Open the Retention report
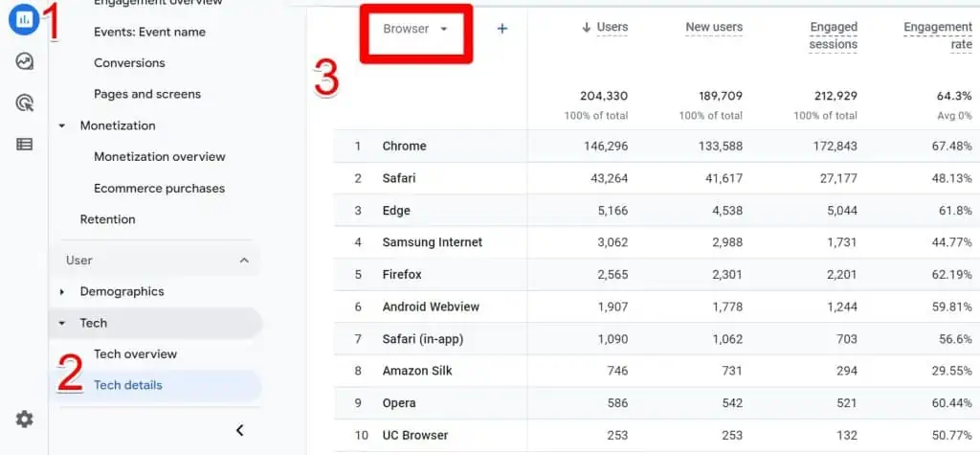 (x=107, y=219)
